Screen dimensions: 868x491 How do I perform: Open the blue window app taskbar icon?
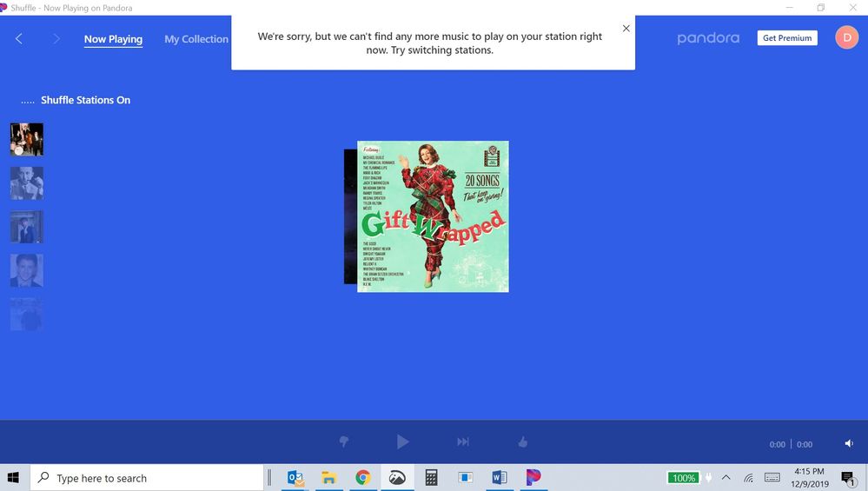[465, 478]
